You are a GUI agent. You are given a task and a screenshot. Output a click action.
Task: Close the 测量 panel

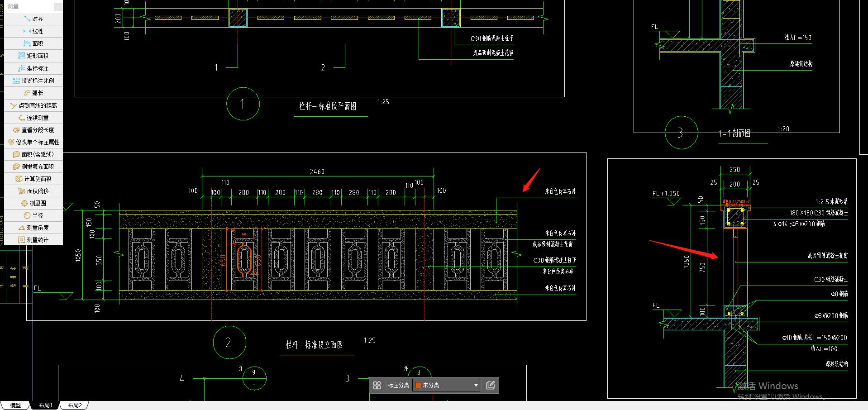[x=58, y=6]
